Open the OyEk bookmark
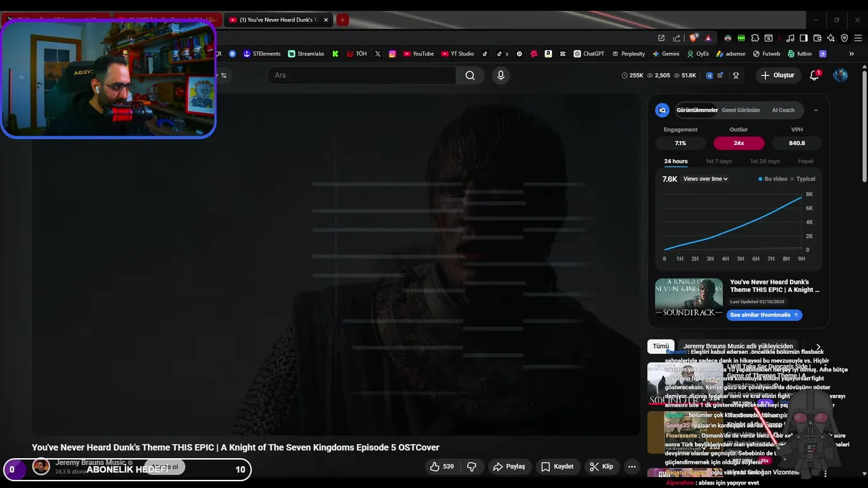The height and width of the screenshot is (488, 868). pos(698,54)
